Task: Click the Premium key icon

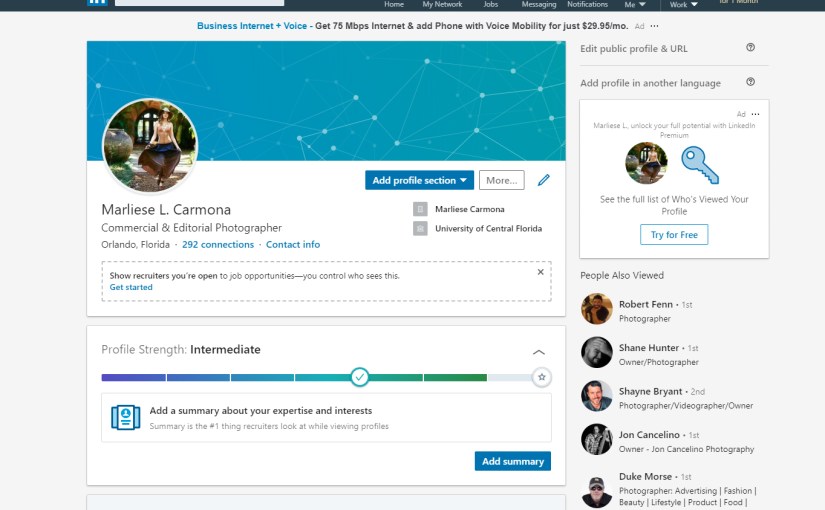Action: point(700,165)
